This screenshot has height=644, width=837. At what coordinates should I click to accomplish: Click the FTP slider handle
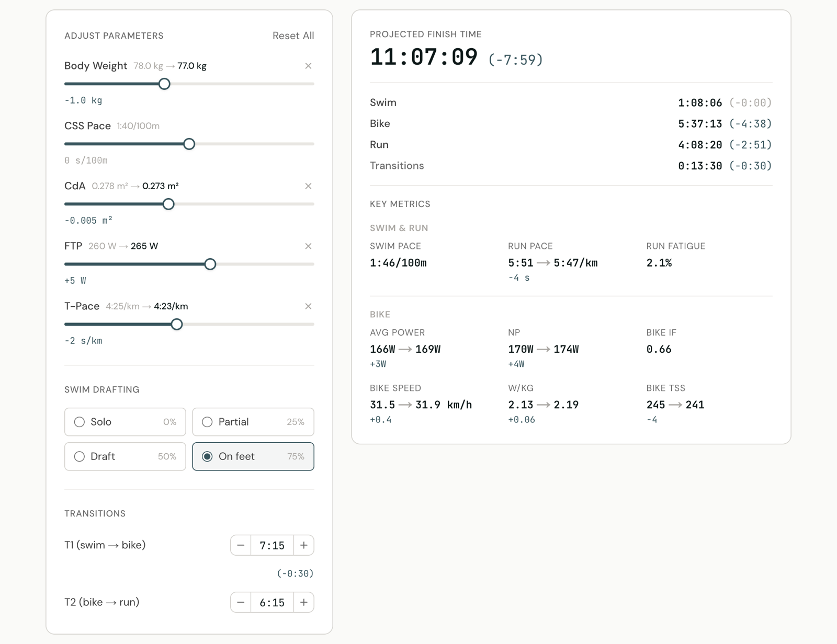(210, 264)
